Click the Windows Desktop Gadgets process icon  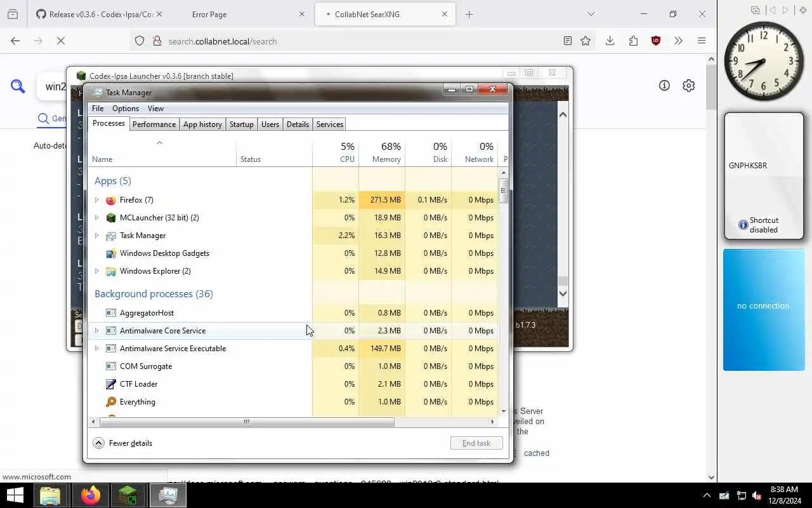[x=111, y=253]
